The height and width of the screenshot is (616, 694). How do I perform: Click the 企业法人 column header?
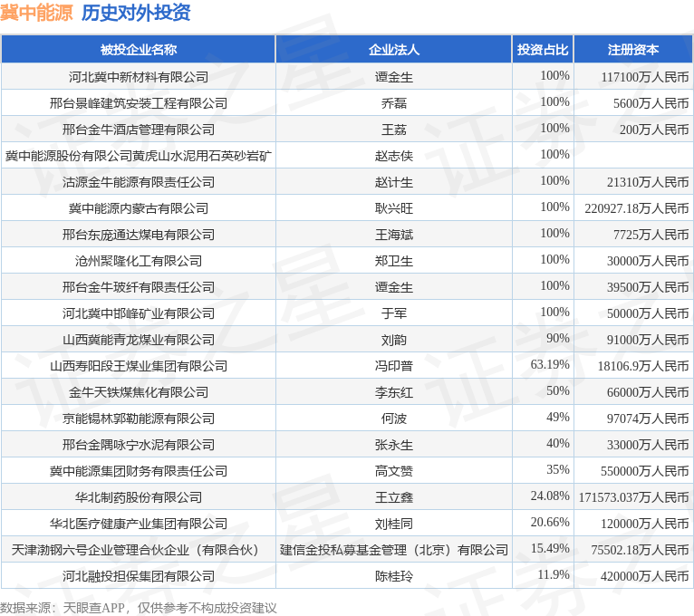(393, 50)
